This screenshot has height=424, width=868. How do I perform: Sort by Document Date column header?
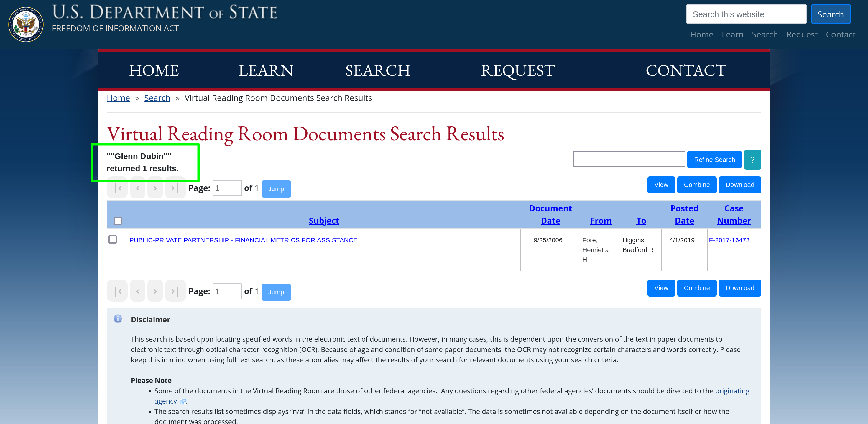click(550, 214)
